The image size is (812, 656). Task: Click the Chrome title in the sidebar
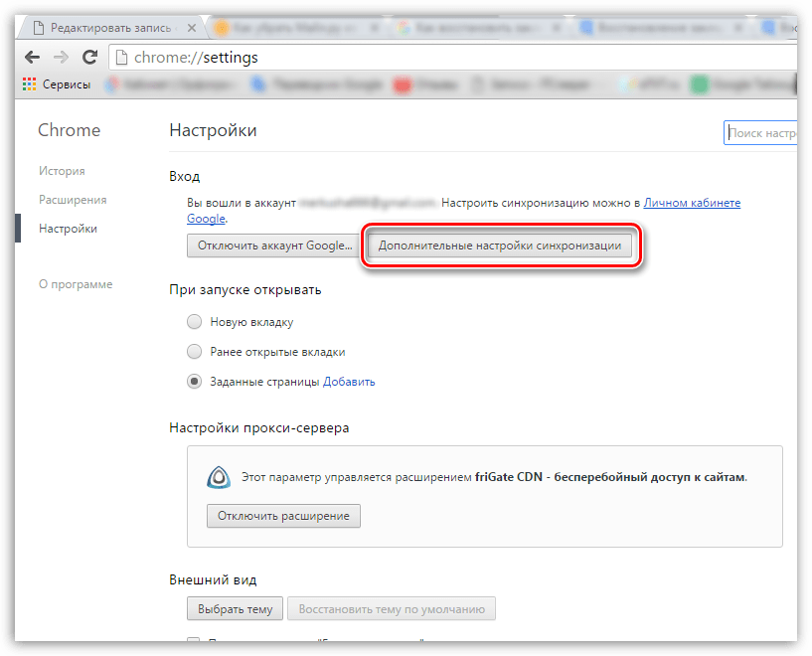coord(69,130)
